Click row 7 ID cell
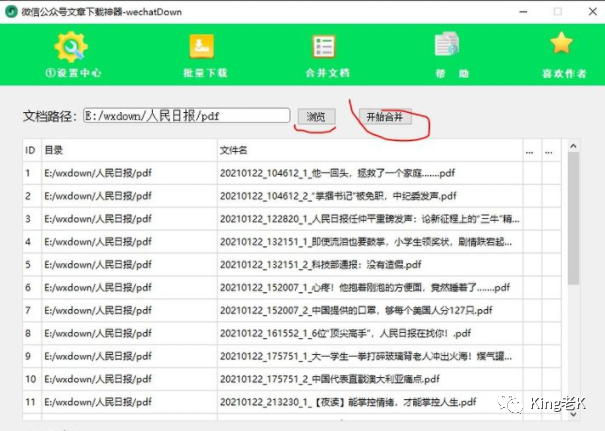 tap(32, 310)
